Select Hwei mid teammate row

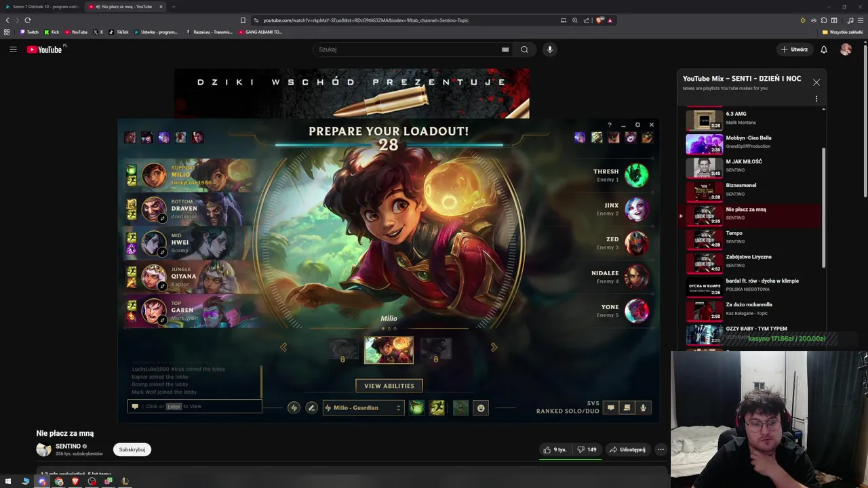coord(190,243)
